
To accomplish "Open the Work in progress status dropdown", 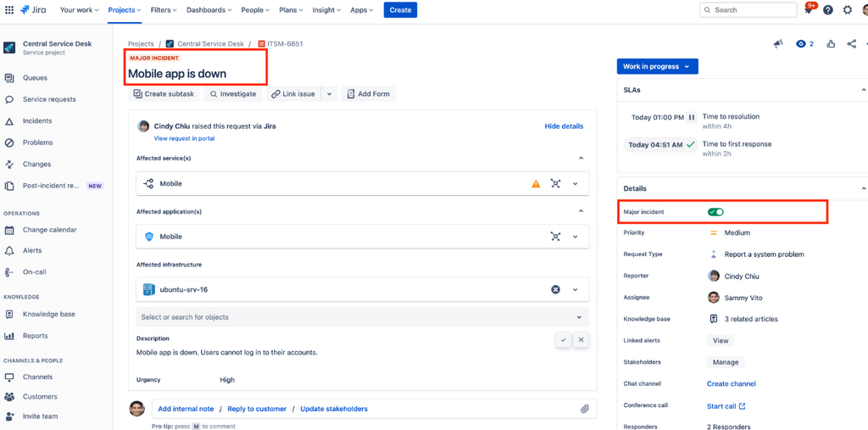I will (658, 66).
